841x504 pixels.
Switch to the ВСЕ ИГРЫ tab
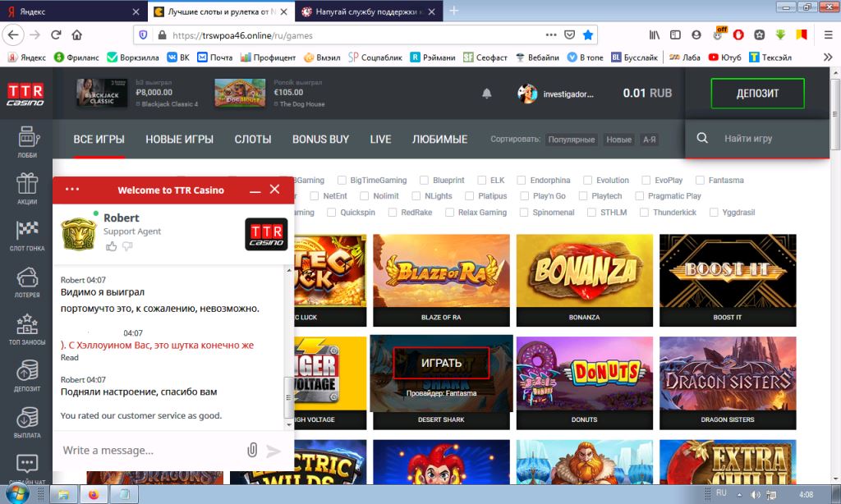(x=99, y=140)
